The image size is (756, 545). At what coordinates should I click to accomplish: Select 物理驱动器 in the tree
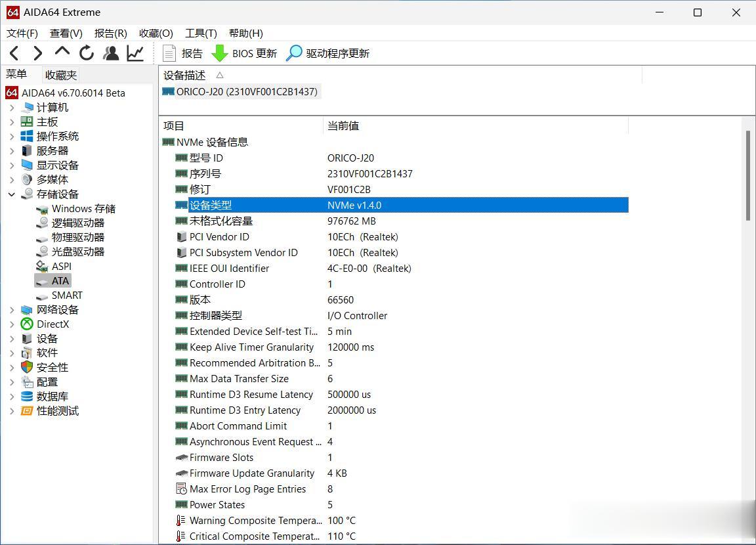click(78, 237)
